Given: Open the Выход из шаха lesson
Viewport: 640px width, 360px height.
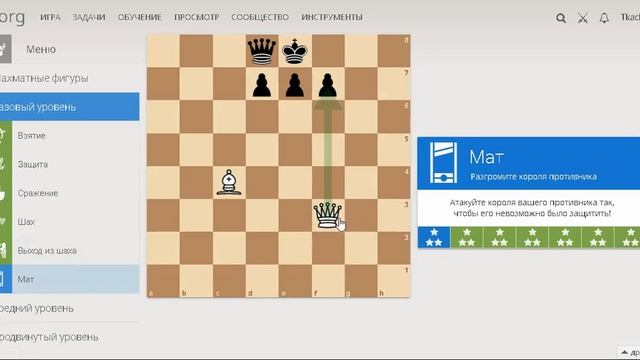Looking at the screenshot, I should (69, 251).
